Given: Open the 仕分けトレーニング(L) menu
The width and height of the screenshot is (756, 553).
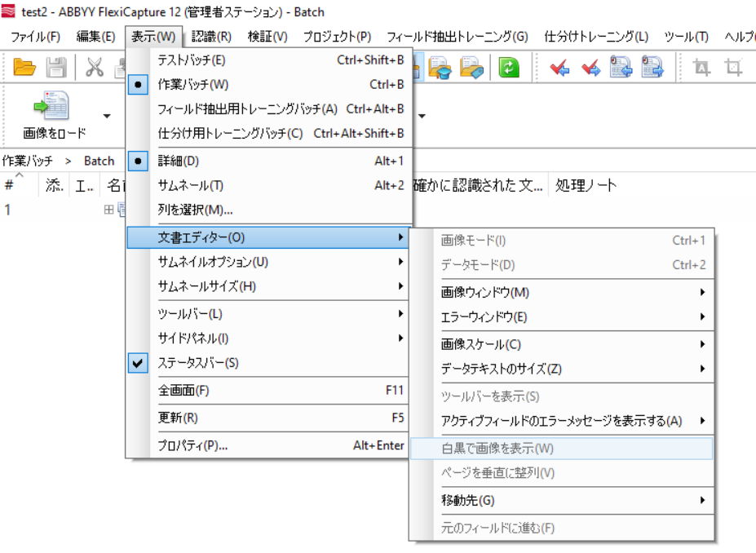Looking at the screenshot, I should [596, 37].
